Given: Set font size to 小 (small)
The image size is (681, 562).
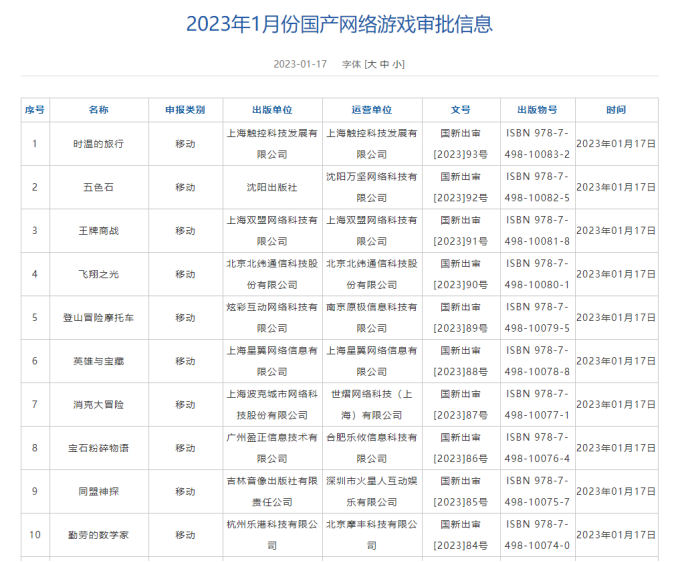Looking at the screenshot, I should (x=397, y=64).
